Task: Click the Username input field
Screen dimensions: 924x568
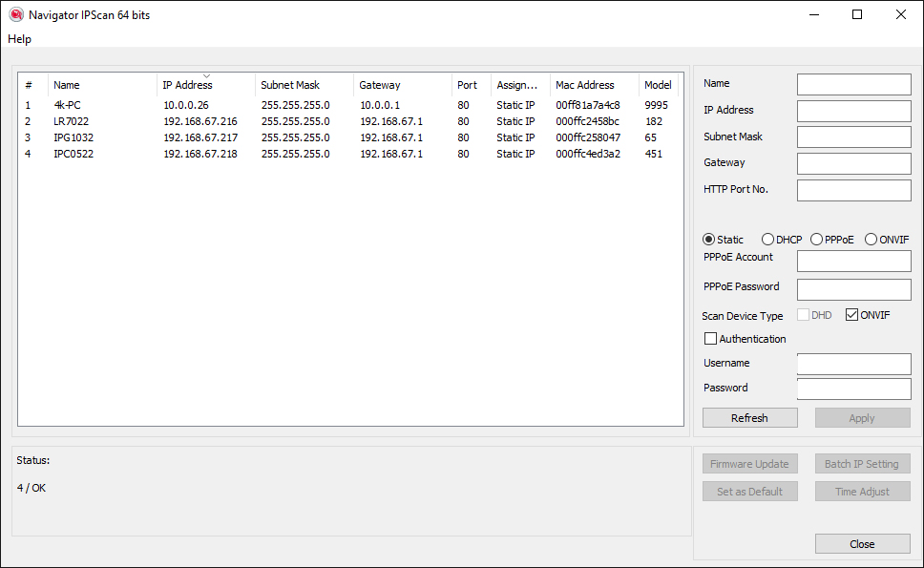Action: click(x=853, y=364)
